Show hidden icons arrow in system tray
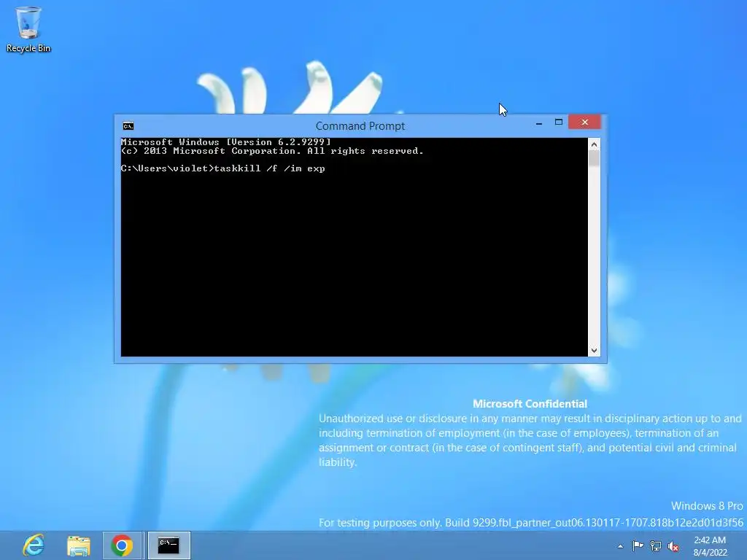Viewport: 747px width, 560px height. [620, 546]
